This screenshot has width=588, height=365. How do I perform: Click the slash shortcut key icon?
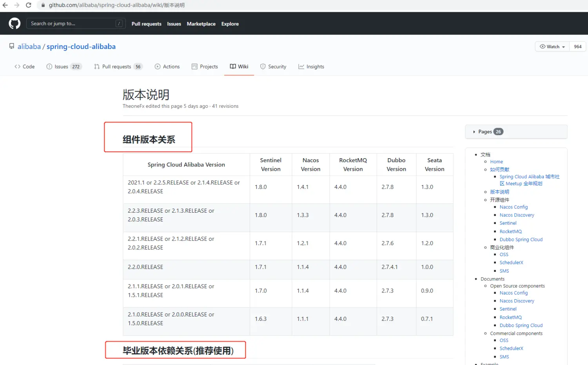[x=119, y=23]
